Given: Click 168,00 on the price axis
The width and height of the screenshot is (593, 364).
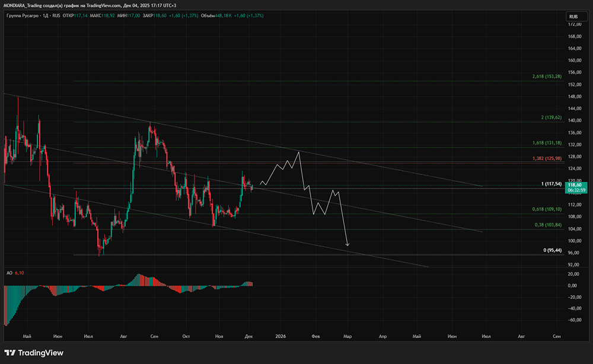Looking at the screenshot, I should click(x=575, y=36).
